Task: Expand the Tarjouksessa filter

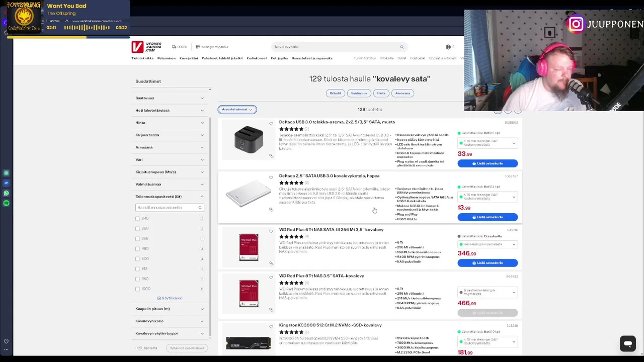Action: [170, 135]
